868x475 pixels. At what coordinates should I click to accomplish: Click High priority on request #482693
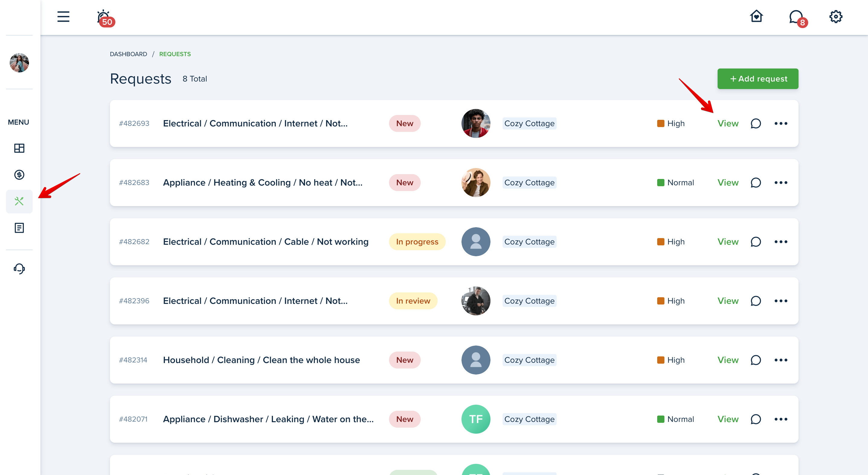pyautogui.click(x=671, y=123)
